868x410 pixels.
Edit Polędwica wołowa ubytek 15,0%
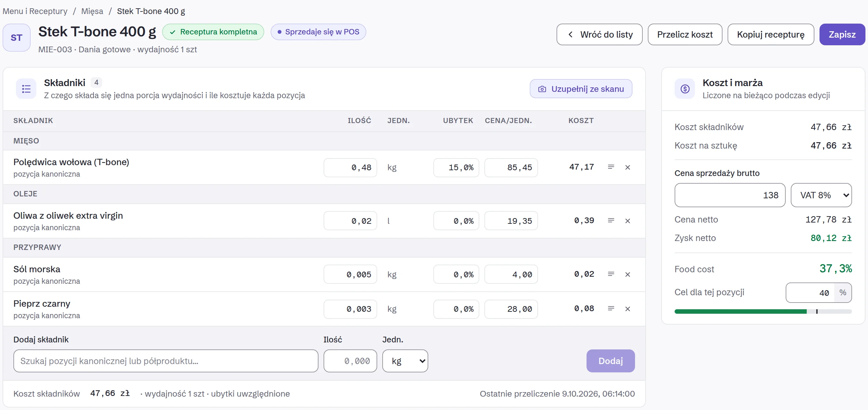(456, 168)
